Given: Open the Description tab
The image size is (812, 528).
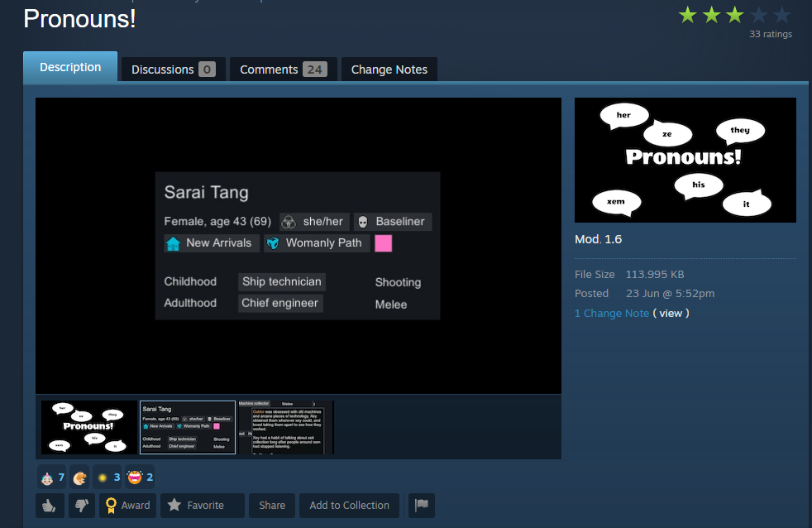Looking at the screenshot, I should click(x=70, y=67).
